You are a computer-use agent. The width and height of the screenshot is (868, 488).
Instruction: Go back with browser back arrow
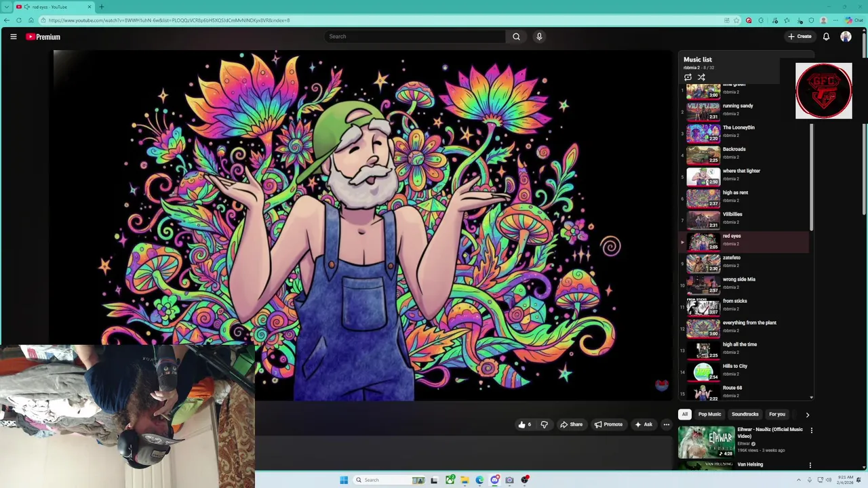[7, 20]
